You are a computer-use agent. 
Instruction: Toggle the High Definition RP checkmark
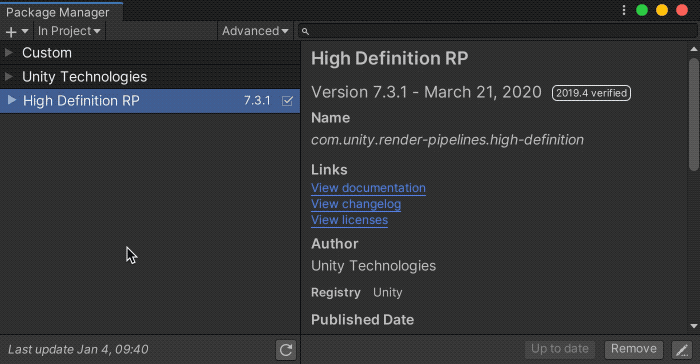point(288,101)
